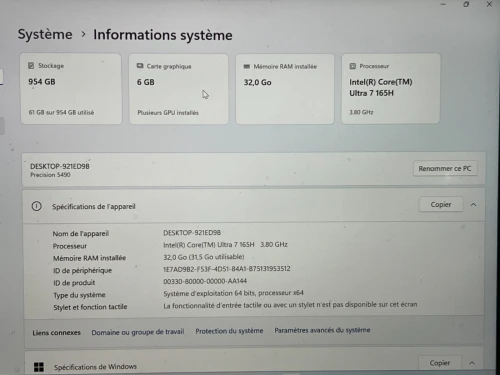Screen dimensions: 500x375
Task: Select the Nom de l'appareil value
Action: [192, 233]
